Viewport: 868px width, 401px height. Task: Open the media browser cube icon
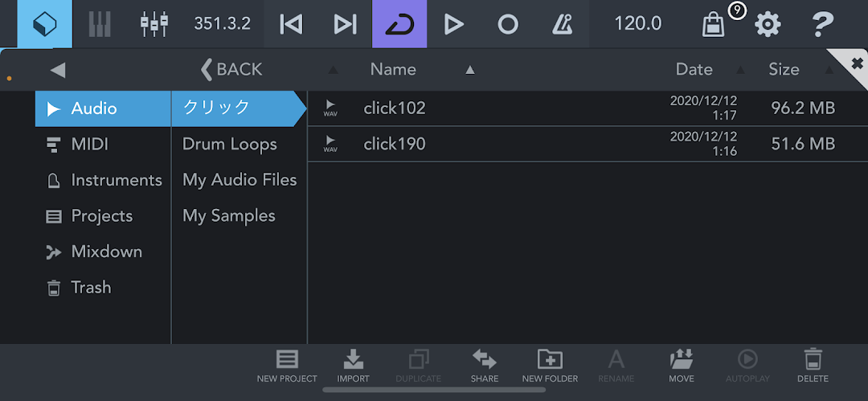[45, 24]
